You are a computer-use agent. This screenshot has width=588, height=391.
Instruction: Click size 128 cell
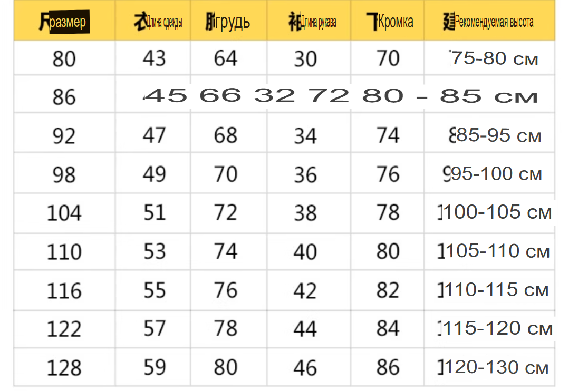tap(64, 368)
